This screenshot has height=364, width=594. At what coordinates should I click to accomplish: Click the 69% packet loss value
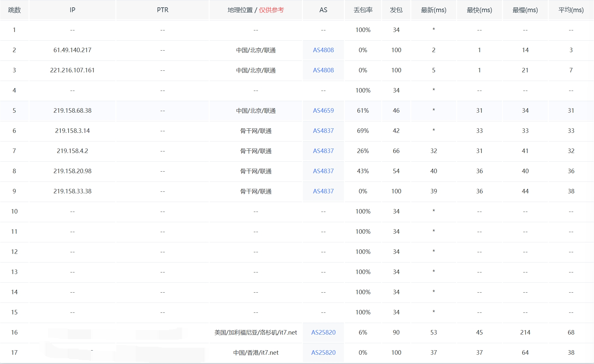363,131
